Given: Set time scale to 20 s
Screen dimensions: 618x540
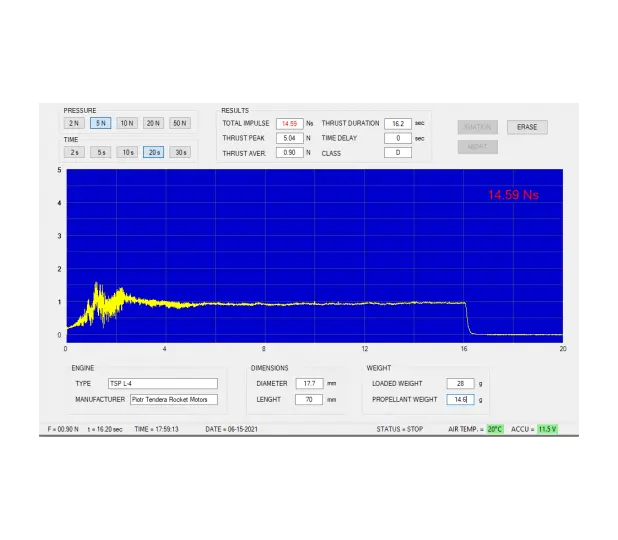Looking at the screenshot, I should click(153, 152).
